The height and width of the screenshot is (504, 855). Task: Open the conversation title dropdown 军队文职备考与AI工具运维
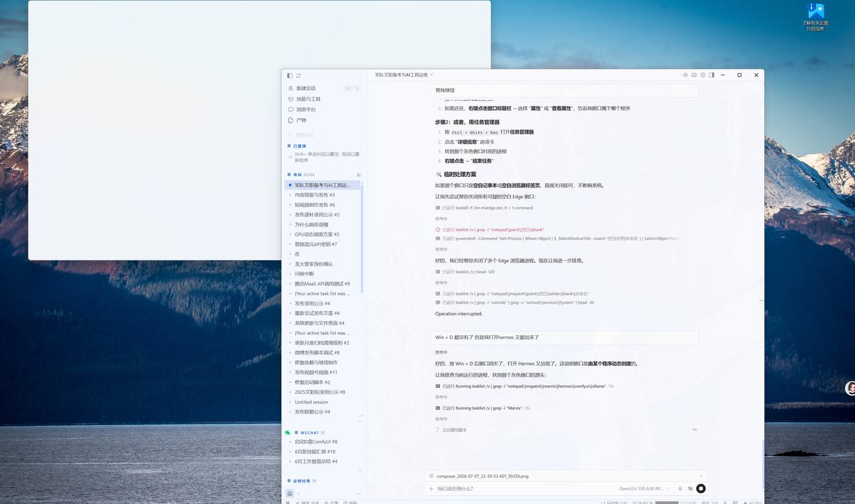coord(404,75)
